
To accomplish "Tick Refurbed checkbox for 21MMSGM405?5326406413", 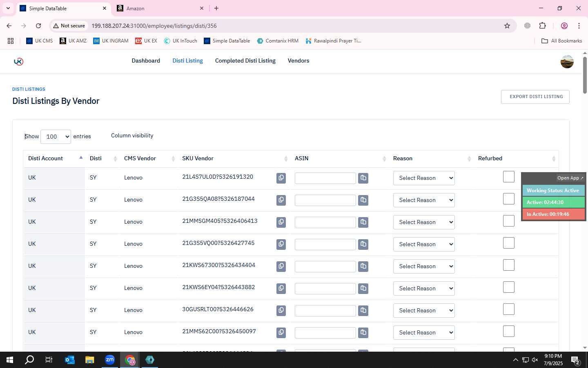I will [x=509, y=221].
